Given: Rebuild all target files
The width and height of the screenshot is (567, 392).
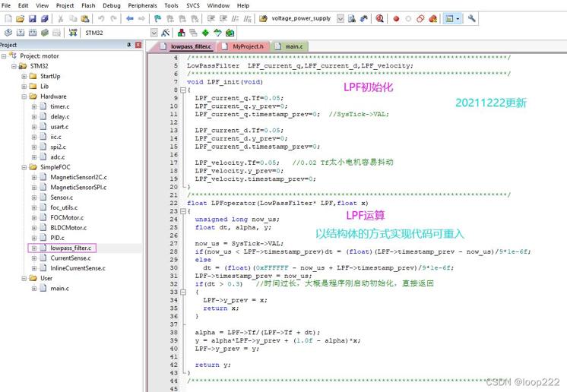Looking at the screenshot, I should (x=33, y=33).
